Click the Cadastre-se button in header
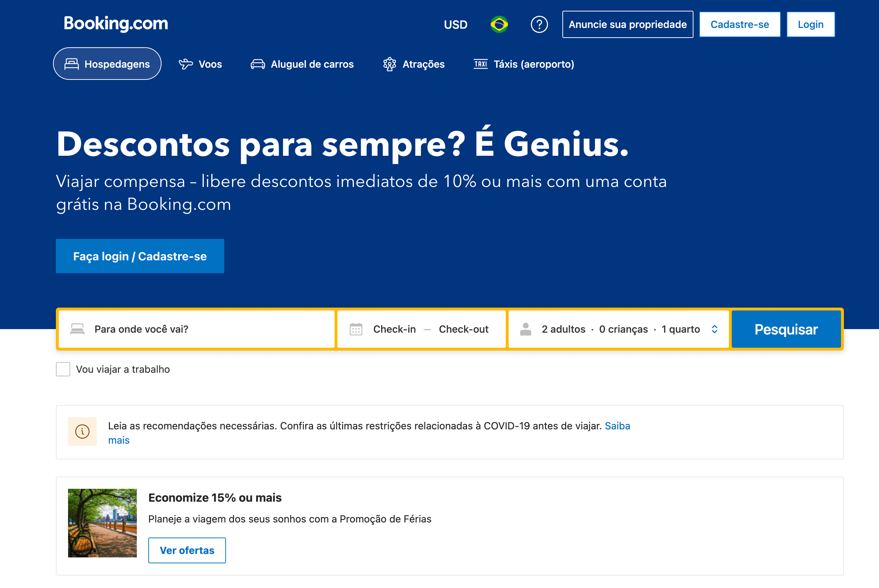This screenshot has height=588, width=879. coord(740,24)
